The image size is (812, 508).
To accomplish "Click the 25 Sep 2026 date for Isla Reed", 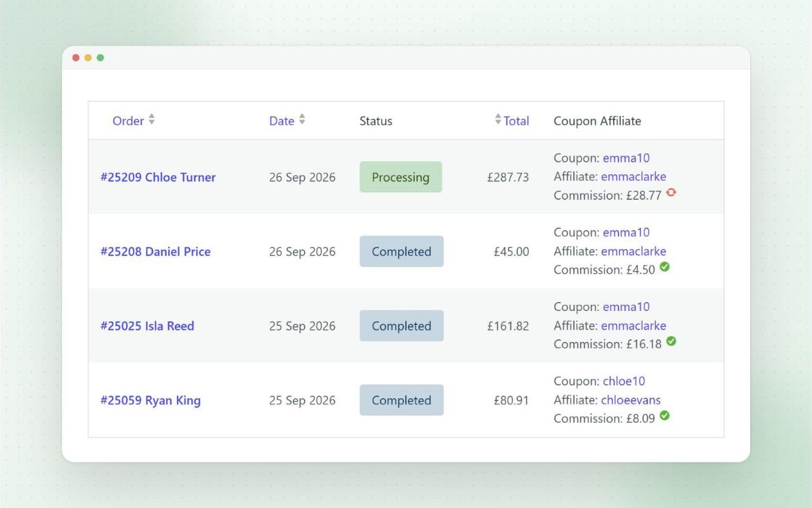I will coord(302,326).
